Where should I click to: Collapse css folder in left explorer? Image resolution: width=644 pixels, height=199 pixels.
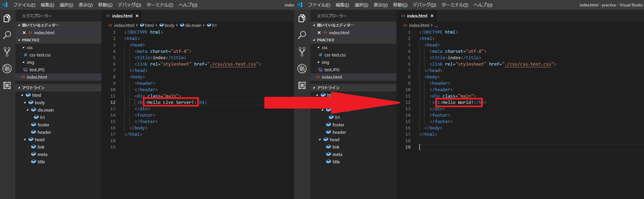23,47
